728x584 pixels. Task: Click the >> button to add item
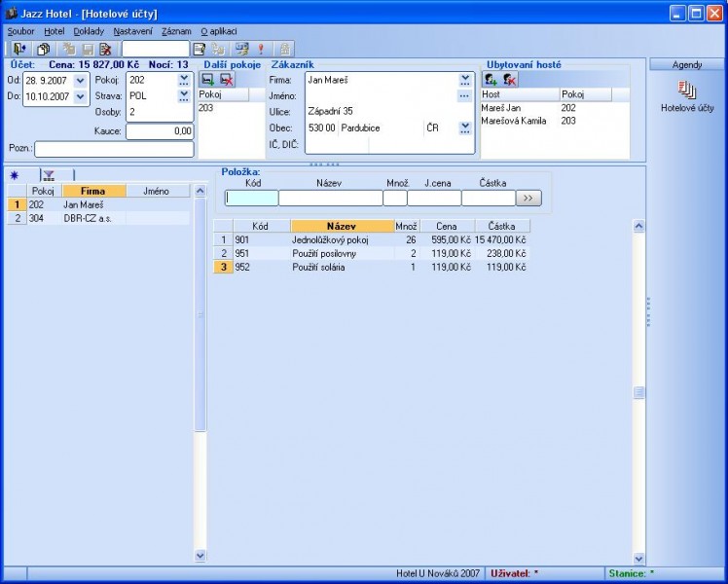528,198
